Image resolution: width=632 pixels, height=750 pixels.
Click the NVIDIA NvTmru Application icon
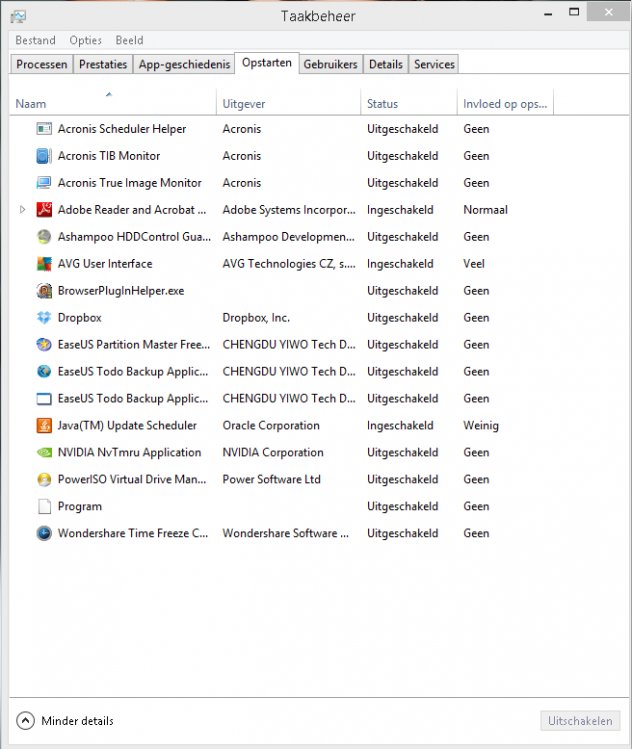pyautogui.click(x=44, y=453)
